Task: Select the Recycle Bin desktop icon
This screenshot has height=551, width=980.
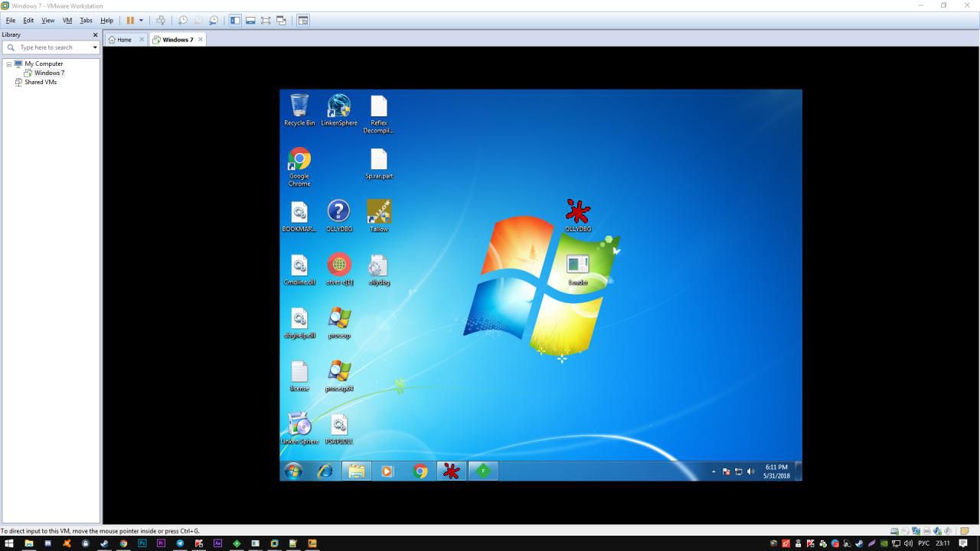Action: 299,110
